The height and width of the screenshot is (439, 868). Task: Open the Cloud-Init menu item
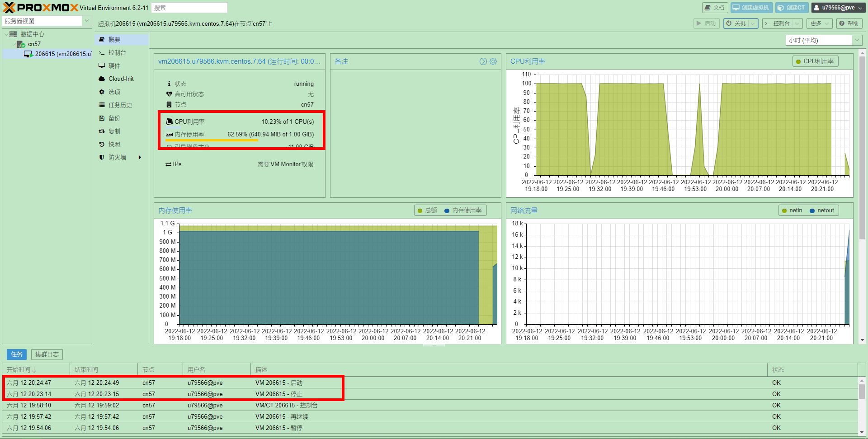(x=122, y=79)
